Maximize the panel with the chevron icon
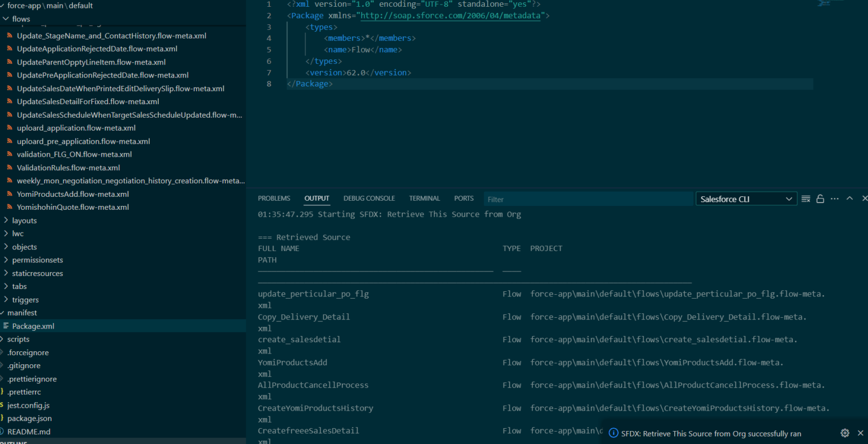Viewport: 868px width, 444px height. tap(849, 199)
